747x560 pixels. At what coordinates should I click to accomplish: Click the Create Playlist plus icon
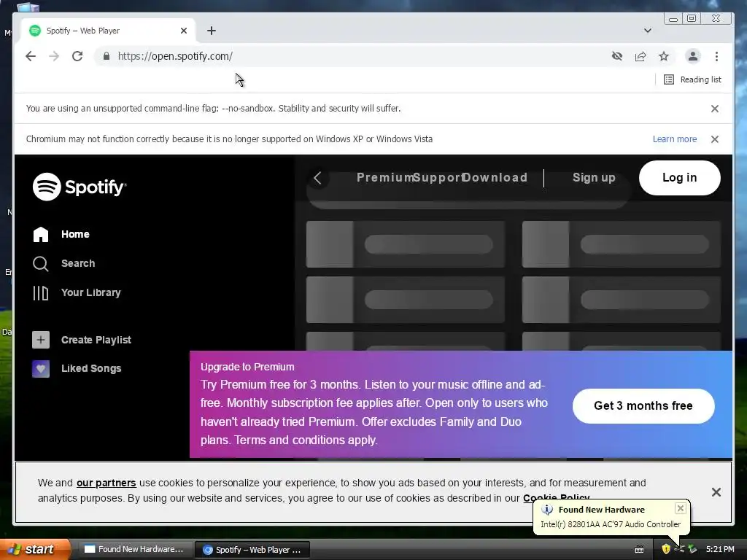click(41, 340)
